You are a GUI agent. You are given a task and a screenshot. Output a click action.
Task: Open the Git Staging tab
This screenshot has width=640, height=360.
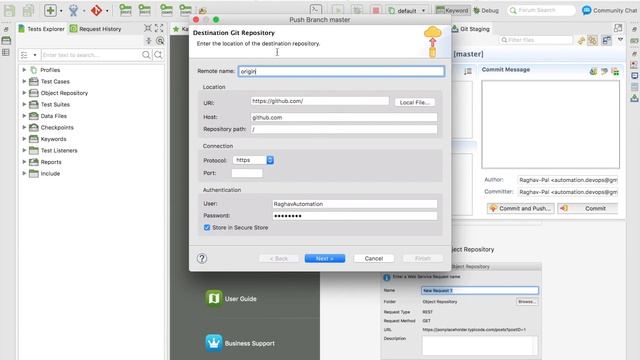pos(471,29)
